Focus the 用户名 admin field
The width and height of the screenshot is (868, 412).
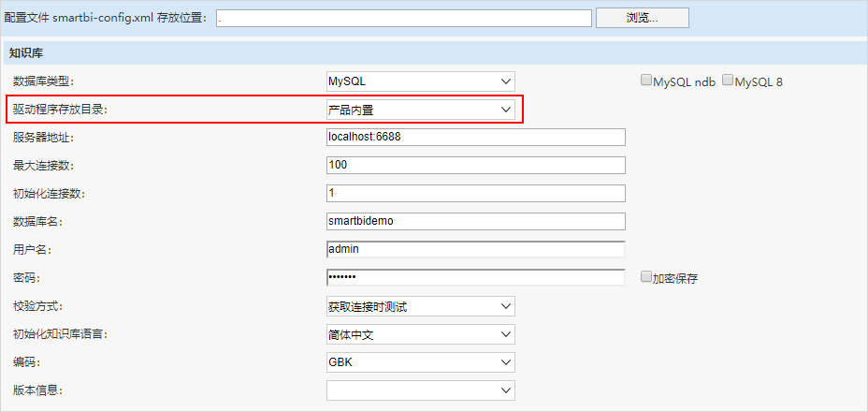[x=476, y=249]
